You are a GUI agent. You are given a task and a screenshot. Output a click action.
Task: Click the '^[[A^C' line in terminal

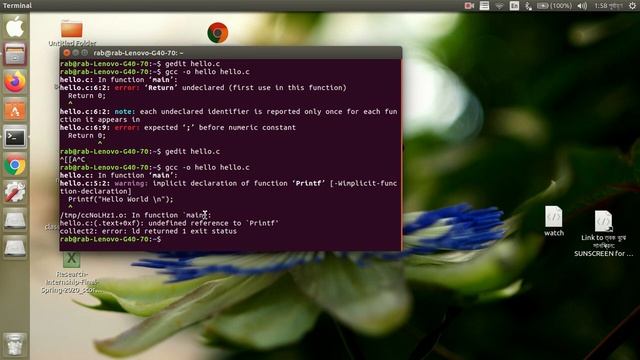click(x=73, y=160)
